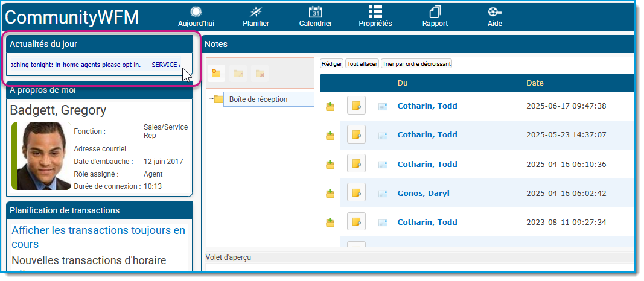
Task: Click the delete folder icon with red X
Action: (x=260, y=74)
